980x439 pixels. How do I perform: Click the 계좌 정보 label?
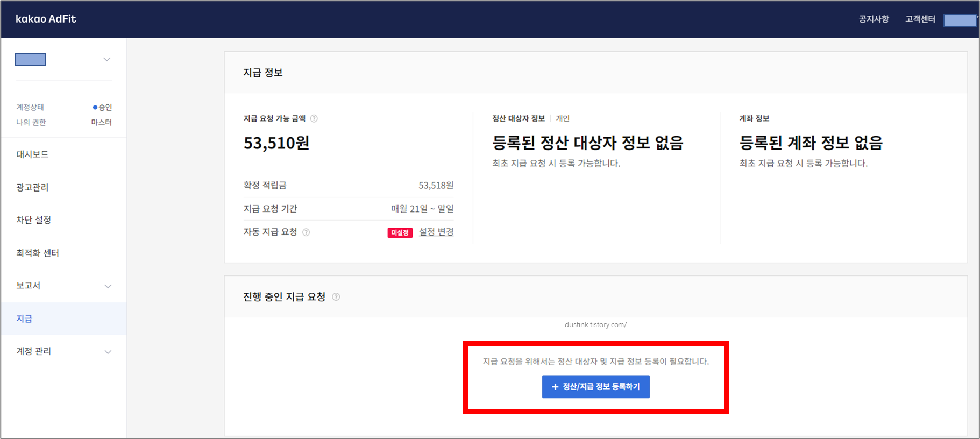pos(754,118)
